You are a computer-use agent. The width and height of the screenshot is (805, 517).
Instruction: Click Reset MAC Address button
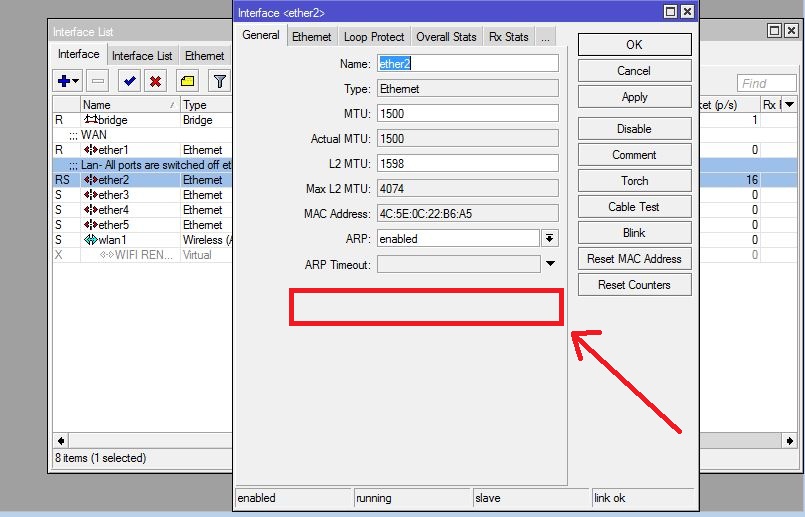[x=635, y=259]
